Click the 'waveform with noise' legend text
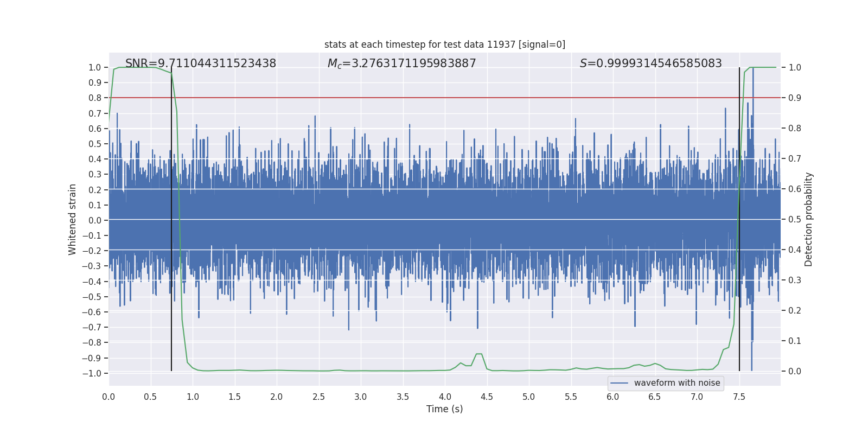The width and height of the screenshot is (868, 434). 676,383
